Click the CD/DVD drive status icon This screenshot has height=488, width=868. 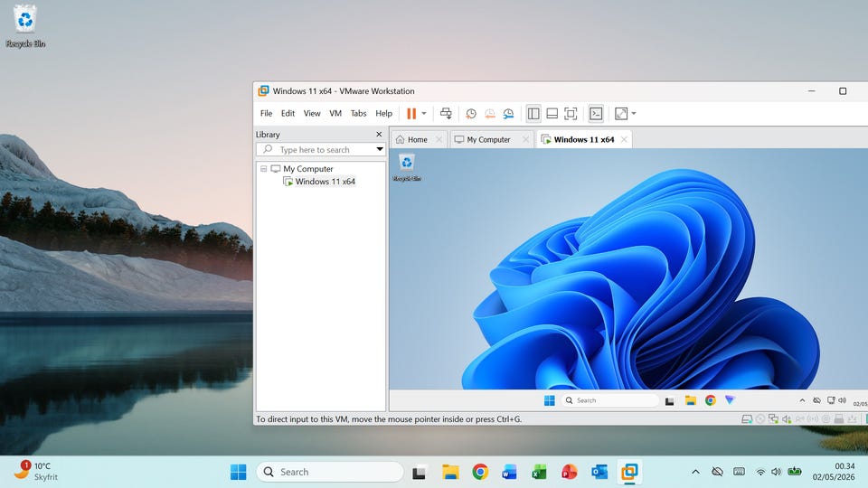pos(760,418)
